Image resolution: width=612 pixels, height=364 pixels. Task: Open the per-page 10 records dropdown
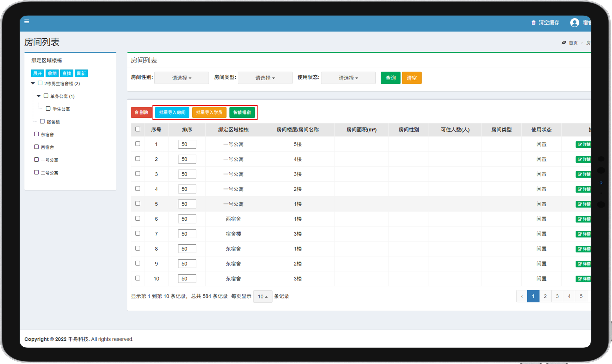pos(262,296)
